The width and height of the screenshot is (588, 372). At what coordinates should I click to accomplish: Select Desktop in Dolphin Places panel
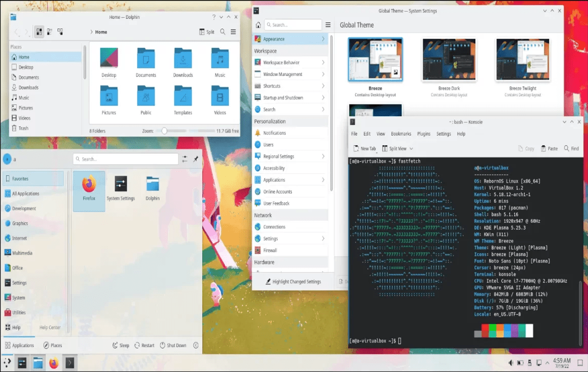(x=45, y=67)
